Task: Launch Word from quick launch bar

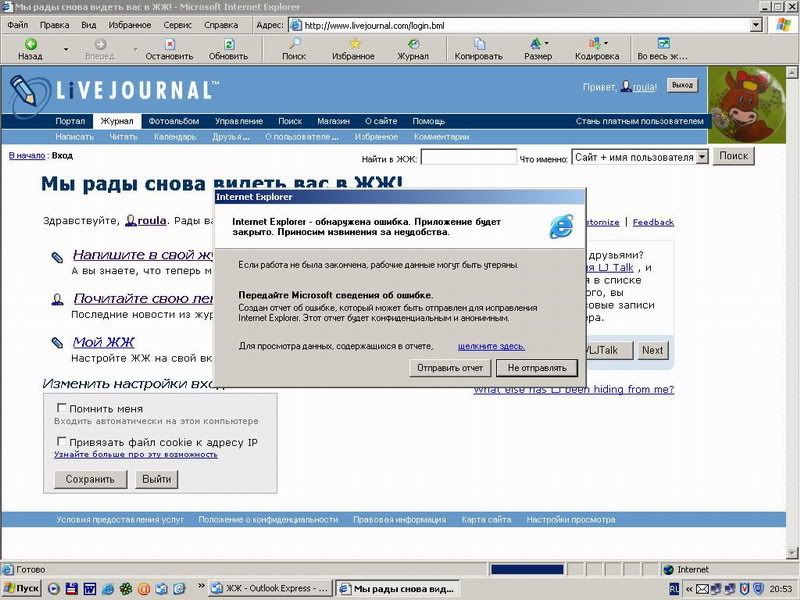Action: (90, 589)
